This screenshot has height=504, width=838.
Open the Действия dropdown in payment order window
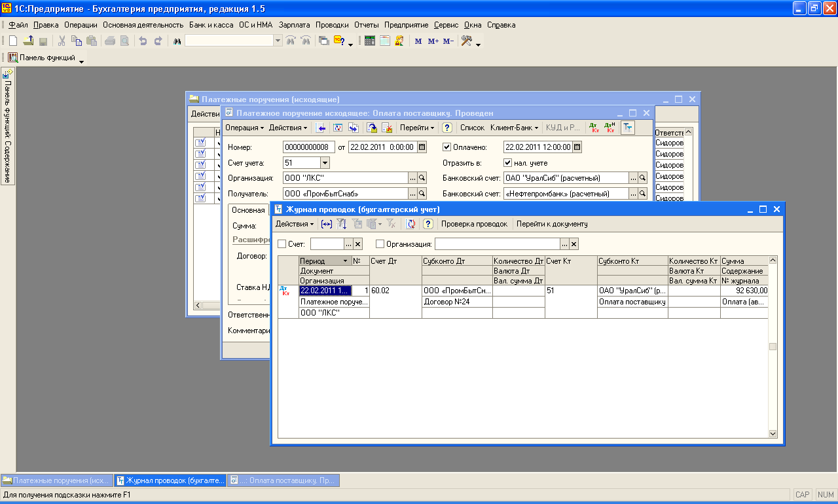288,128
